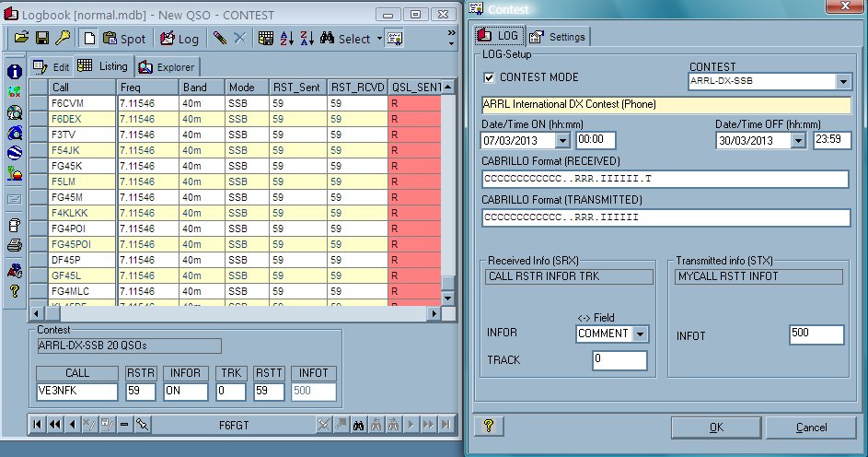The width and height of the screenshot is (868, 457).
Task: Click the minus delete record button in navigator
Action: coord(124,425)
